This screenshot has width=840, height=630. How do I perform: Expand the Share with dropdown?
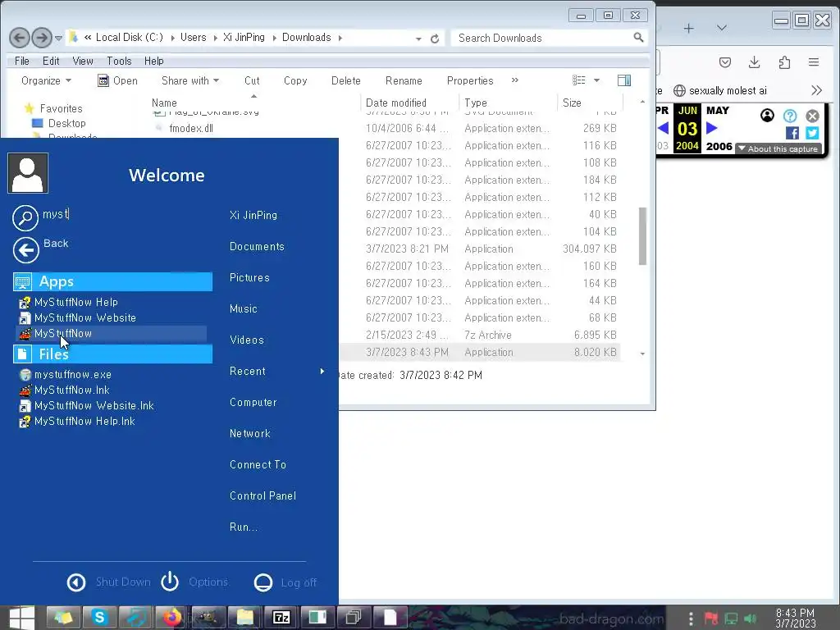point(190,80)
